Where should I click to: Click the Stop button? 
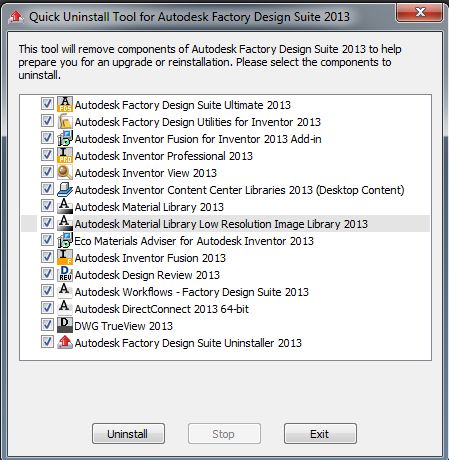point(224,434)
